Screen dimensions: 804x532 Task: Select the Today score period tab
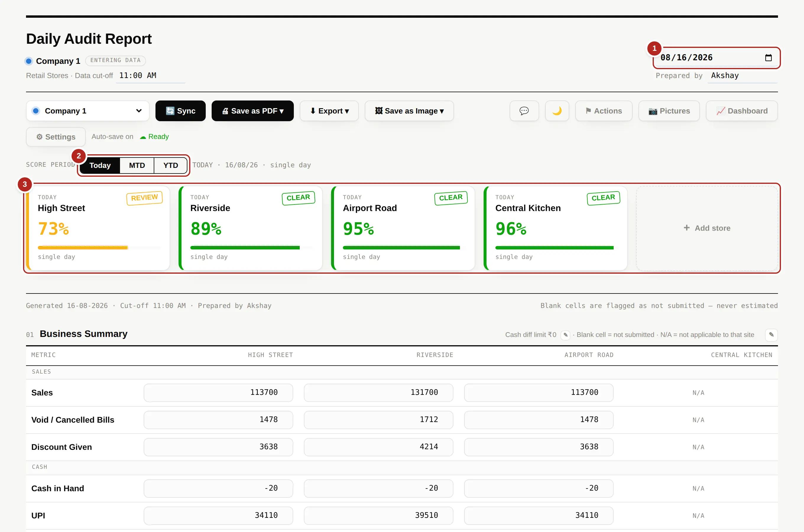100,165
